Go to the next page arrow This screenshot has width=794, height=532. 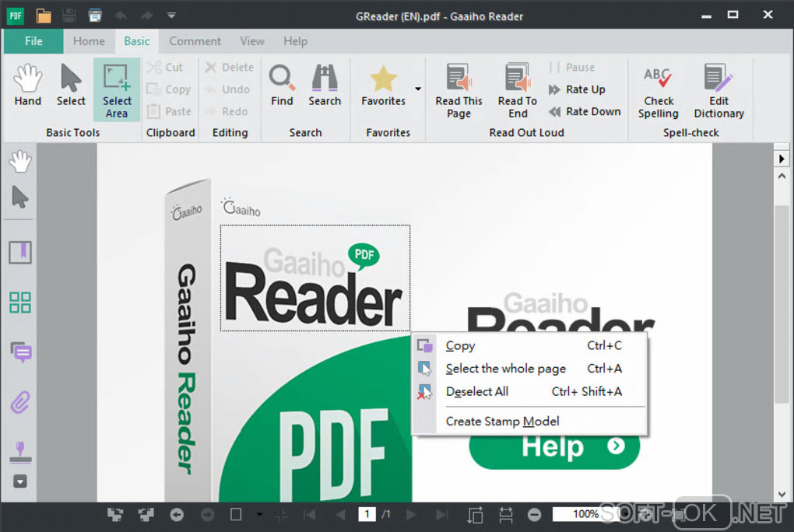[411, 515]
